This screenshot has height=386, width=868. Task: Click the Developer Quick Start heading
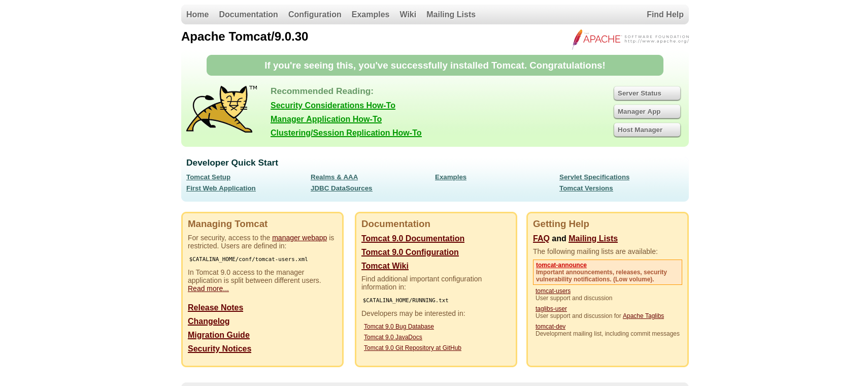(232, 163)
